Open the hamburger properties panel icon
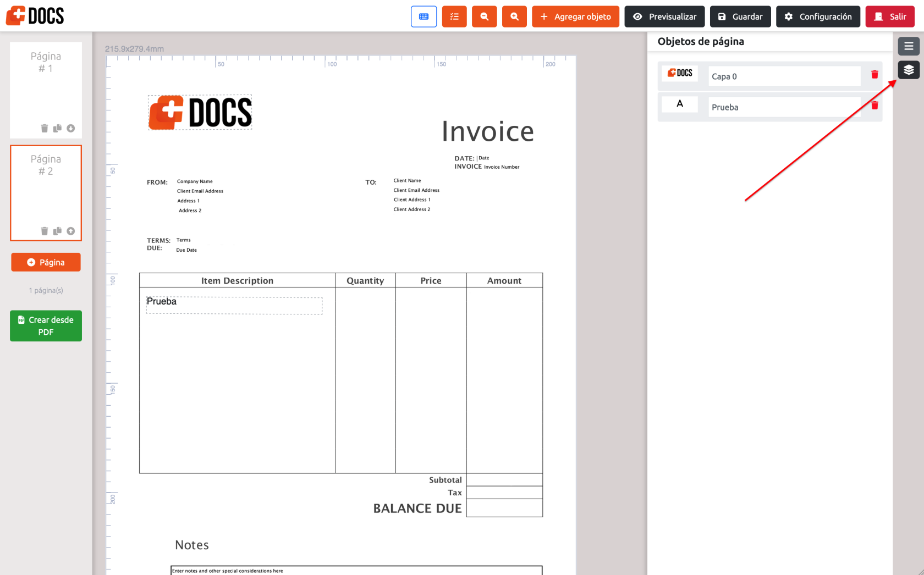924x575 pixels. click(x=909, y=46)
